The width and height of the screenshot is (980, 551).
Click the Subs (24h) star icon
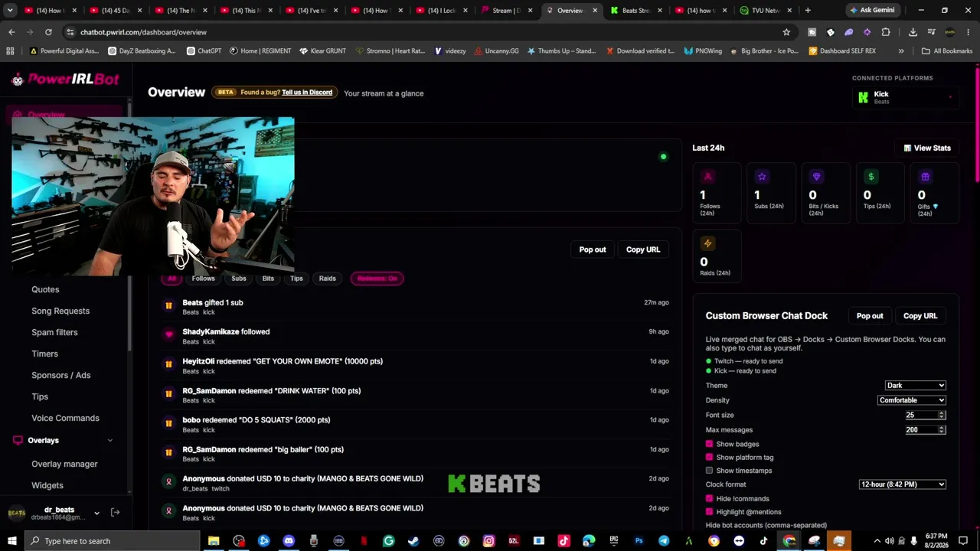762,177
